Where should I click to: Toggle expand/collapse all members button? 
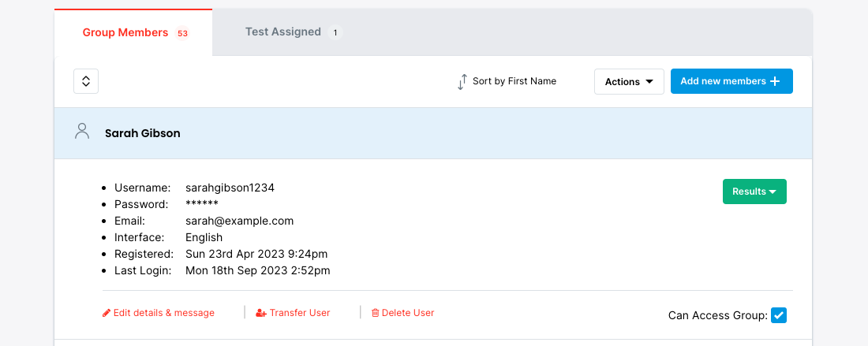(x=86, y=81)
